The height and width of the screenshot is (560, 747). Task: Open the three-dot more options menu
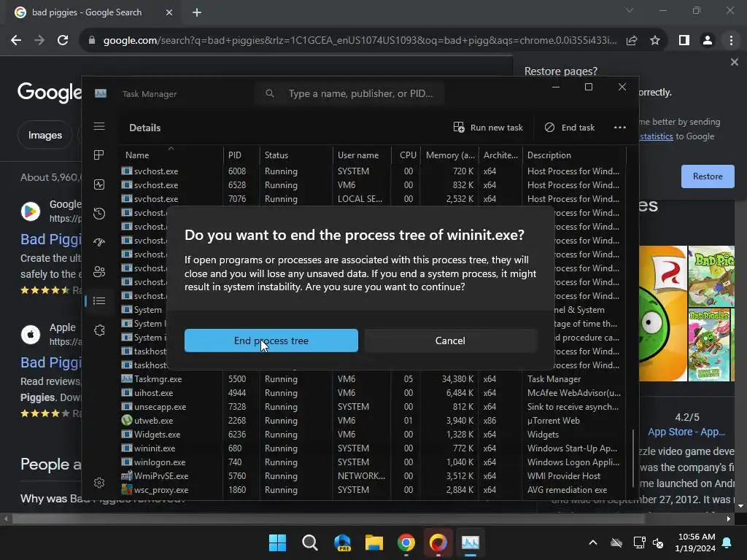tap(620, 128)
